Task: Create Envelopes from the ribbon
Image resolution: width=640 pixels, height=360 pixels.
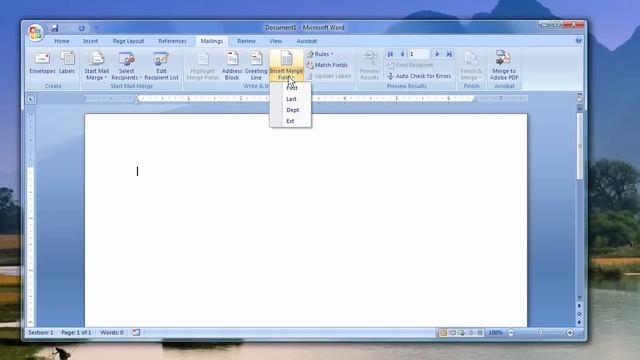Action: click(42, 63)
